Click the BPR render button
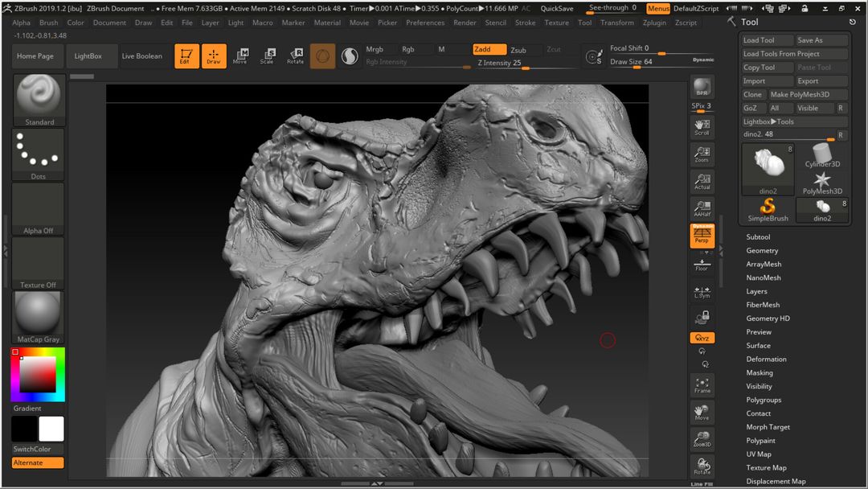The height and width of the screenshot is (489, 868). (702, 87)
